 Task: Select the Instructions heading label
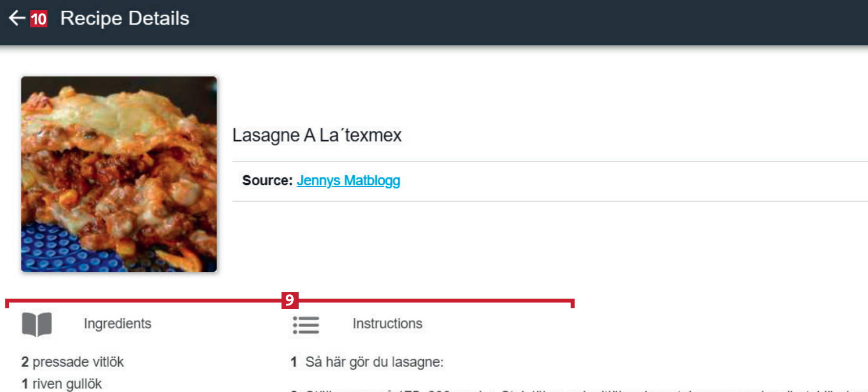387,324
